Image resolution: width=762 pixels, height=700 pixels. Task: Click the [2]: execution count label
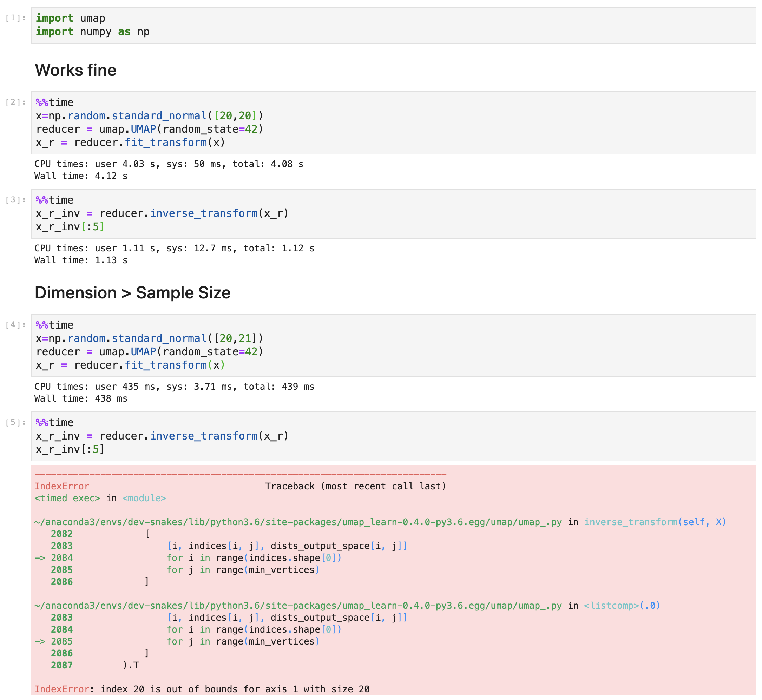[x=14, y=101]
